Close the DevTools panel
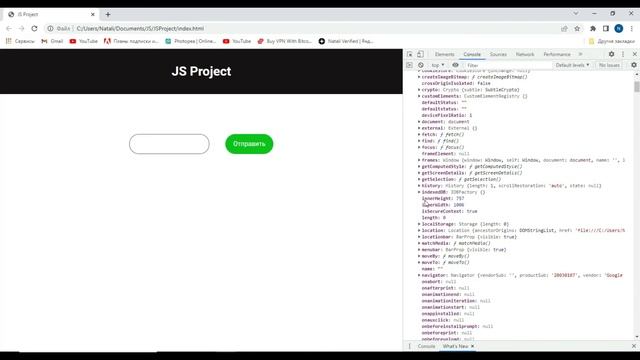 pos(634,54)
